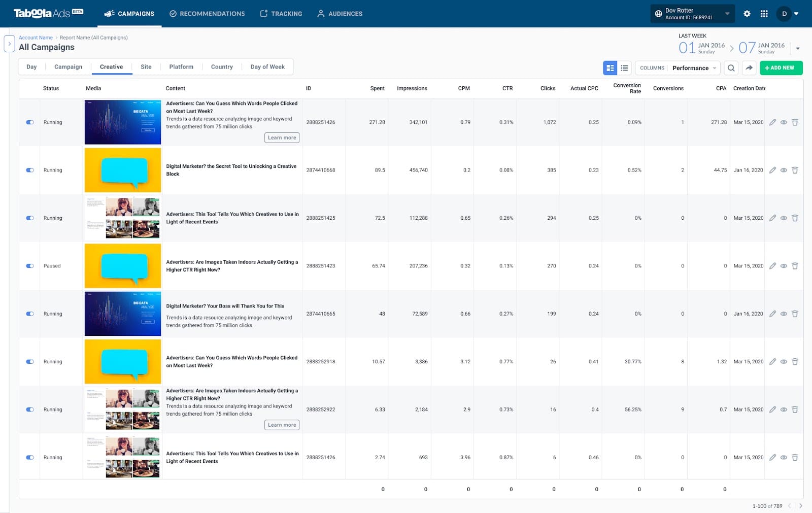Edit creative 2874410668 with pencil icon
This screenshot has height=513, width=812.
pos(772,170)
